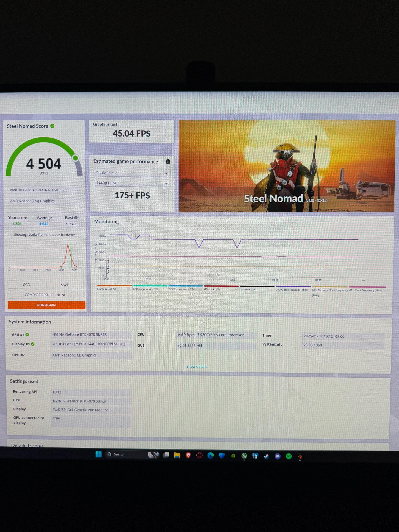This screenshot has height=532, width=399.
Task: Open Spotify from the taskbar
Action: (289, 456)
